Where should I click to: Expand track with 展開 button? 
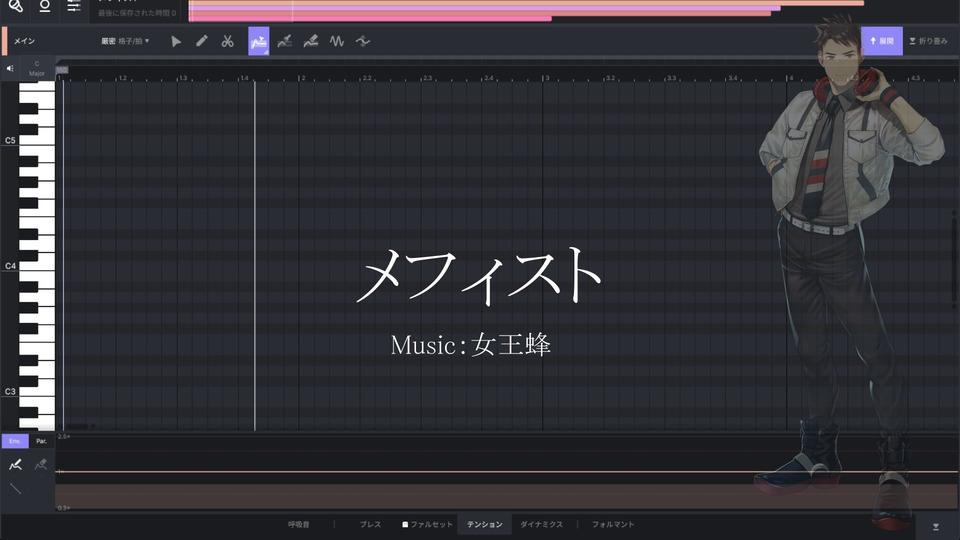pyautogui.click(x=881, y=41)
